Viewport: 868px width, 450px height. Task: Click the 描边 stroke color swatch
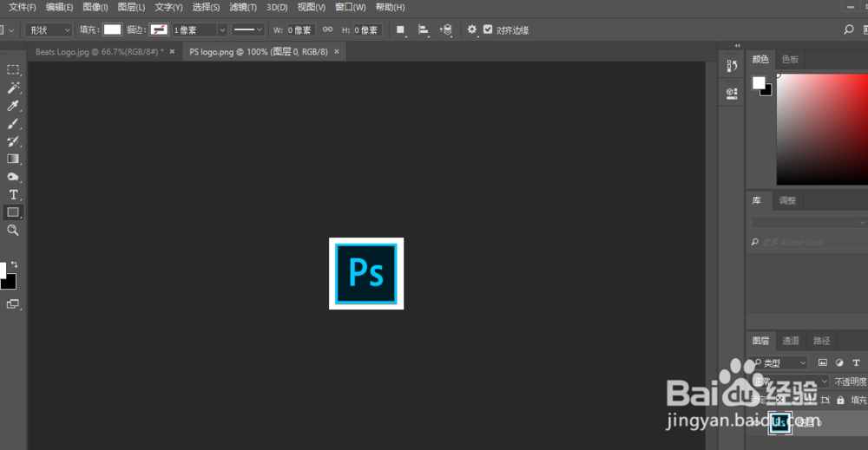pos(159,29)
